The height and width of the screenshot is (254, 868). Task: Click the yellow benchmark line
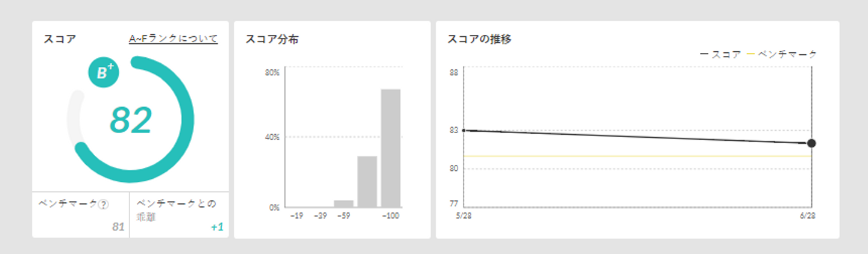633,156
